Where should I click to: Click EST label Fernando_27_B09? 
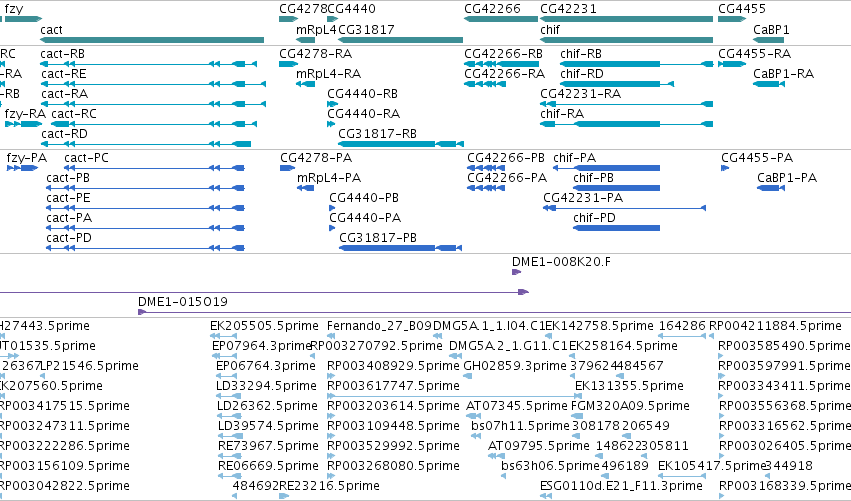point(379,326)
